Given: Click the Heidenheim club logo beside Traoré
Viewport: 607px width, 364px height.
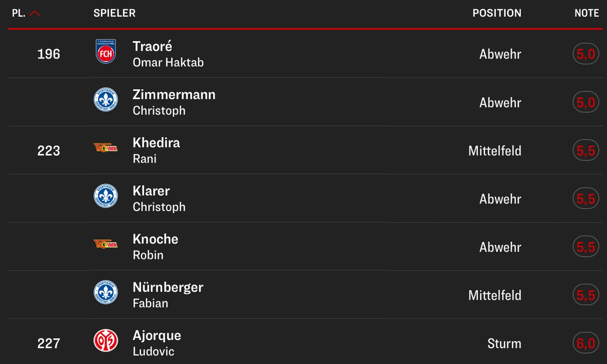Looking at the screenshot, I should pyautogui.click(x=106, y=52).
